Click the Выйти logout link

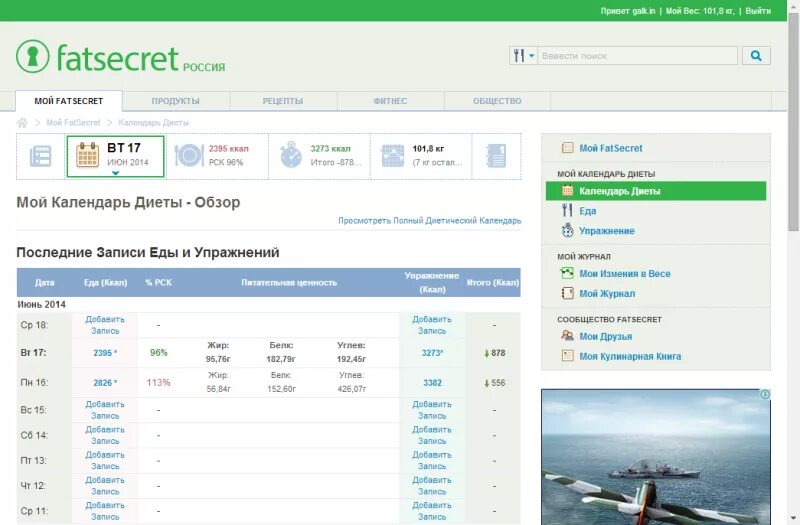click(x=758, y=11)
